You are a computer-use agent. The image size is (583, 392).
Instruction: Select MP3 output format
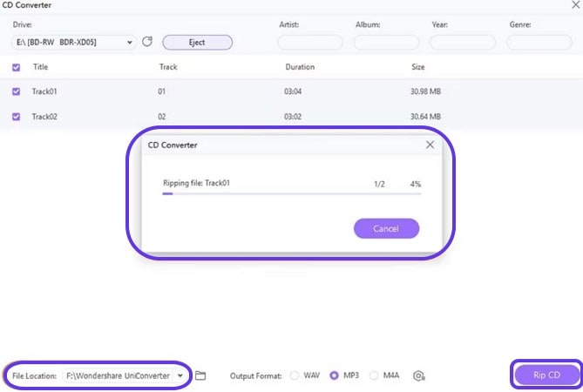(335, 375)
